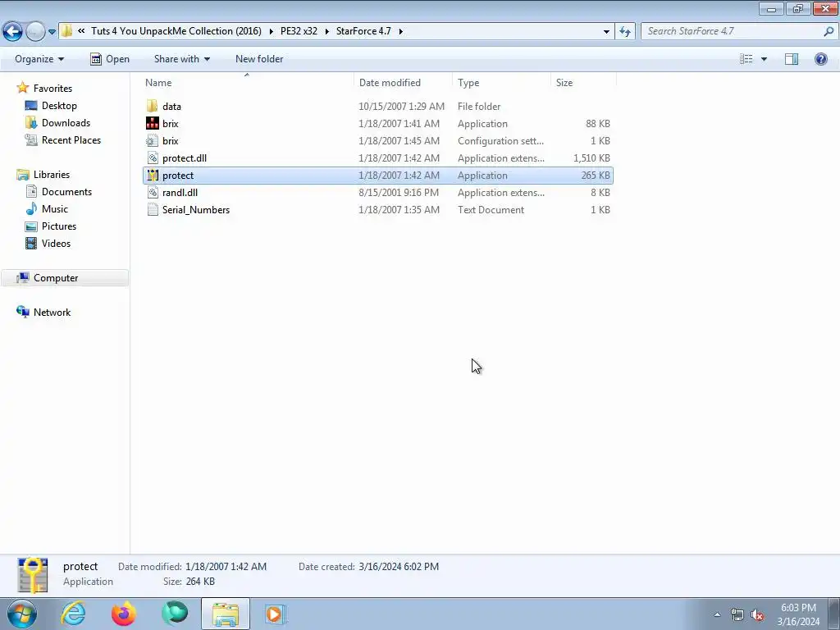Click the network tray icon
This screenshot has width=840, height=630.
tap(737, 614)
